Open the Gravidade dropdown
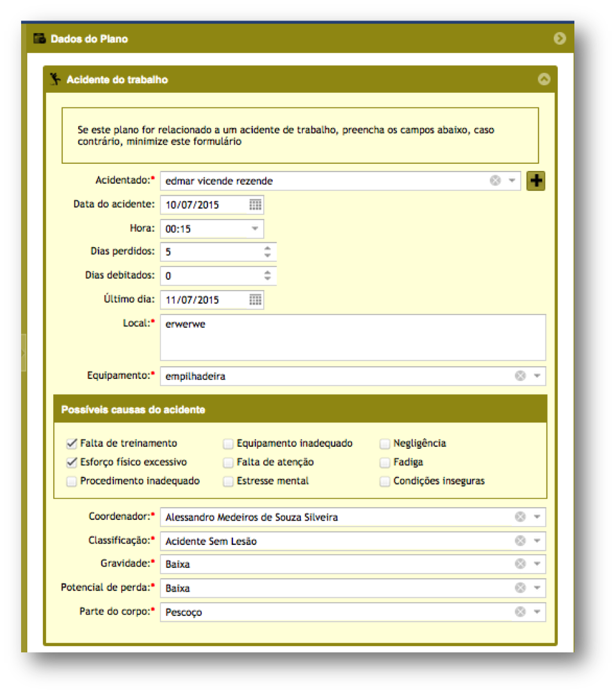Viewport: 616px width, 694px height. (x=537, y=564)
